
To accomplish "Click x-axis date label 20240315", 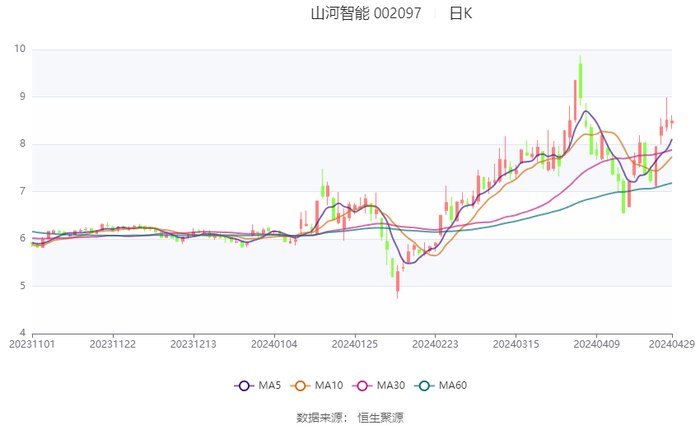I will point(516,344).
